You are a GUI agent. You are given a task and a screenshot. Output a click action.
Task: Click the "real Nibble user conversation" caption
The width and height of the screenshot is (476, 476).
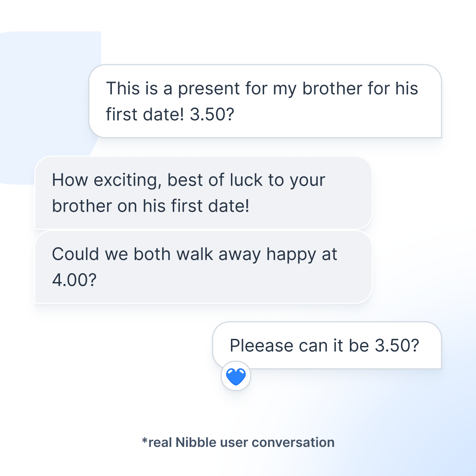238,442
